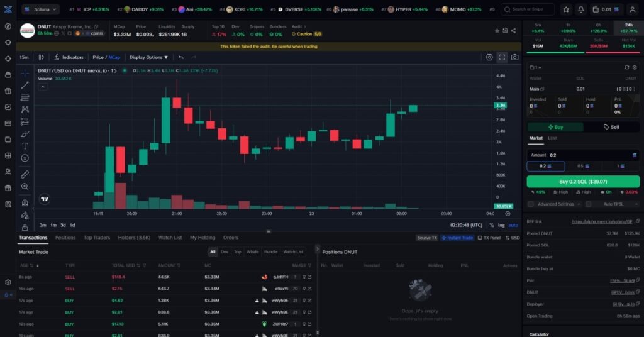Viewport: 644px width, 337px height.
Task: Expand the wallet count selector
Action: [x=536, y=67]
